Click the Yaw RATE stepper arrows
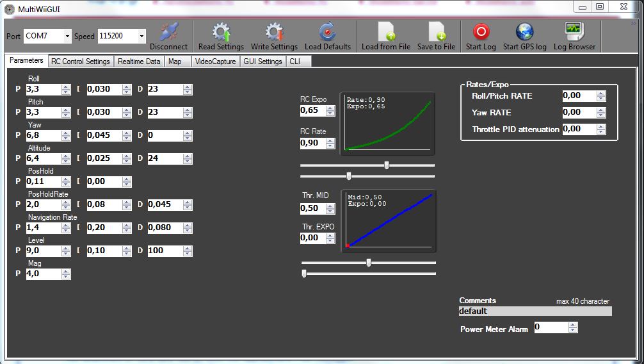The height and width of the screenshot is (364, 644). click(601, 113)
